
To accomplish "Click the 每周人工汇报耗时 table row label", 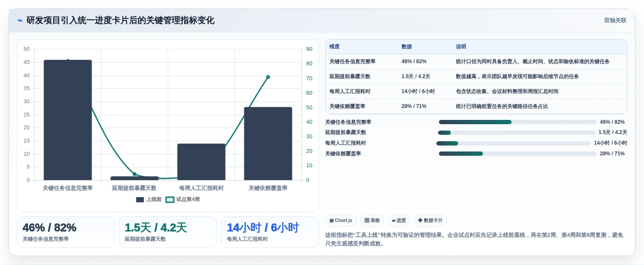I will pyautogui.click(x=350, y=91).
